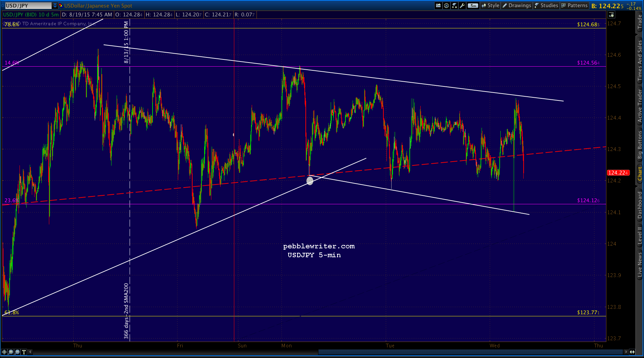Viewport: 644px width, 358px height.
Task: Click the Mon label on time axis
Action: coord(287,346)
